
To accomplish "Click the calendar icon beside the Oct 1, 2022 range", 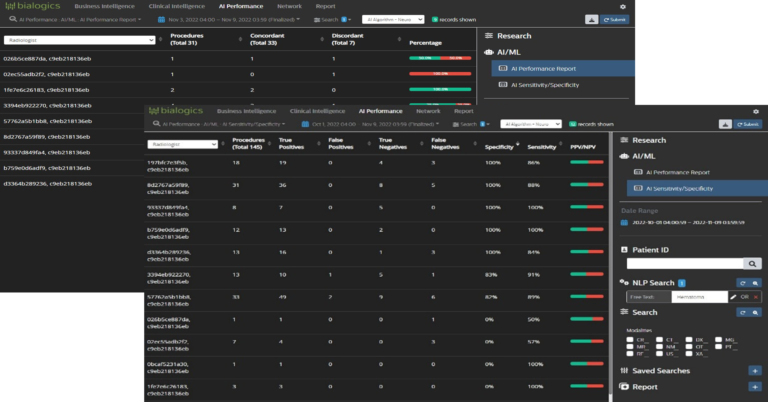I will coord(305,124).
